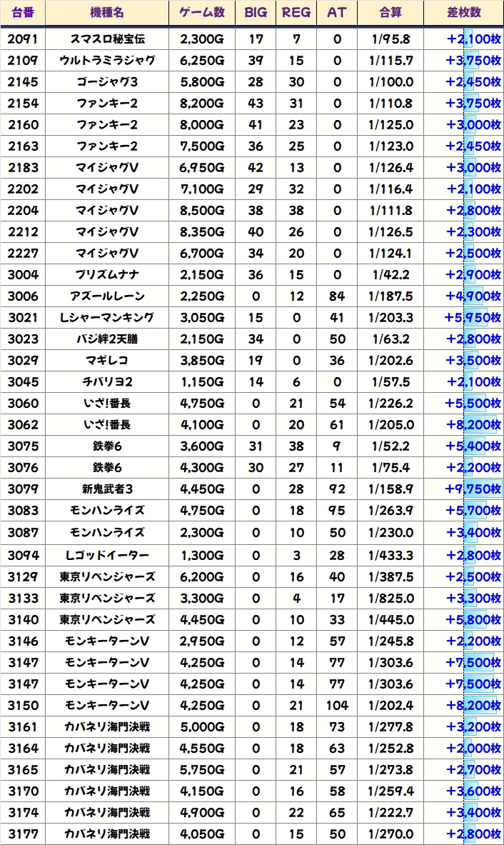Select machine number 2091 cell
This screenshot has height=845, width=504.
(x=23, y=39)
